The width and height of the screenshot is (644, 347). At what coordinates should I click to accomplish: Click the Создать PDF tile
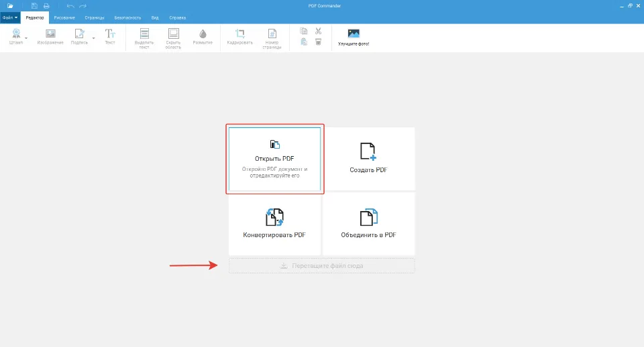369,159
